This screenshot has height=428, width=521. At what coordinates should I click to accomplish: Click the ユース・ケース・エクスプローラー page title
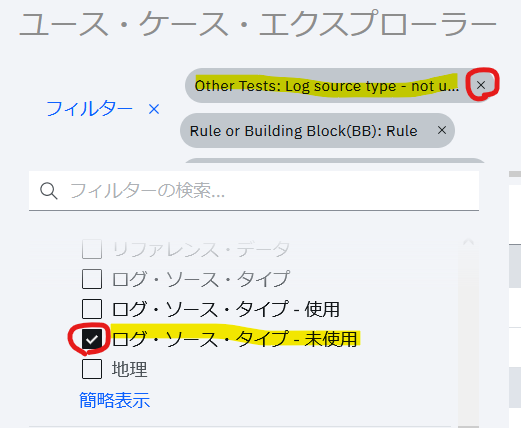[x=258, y=23]
